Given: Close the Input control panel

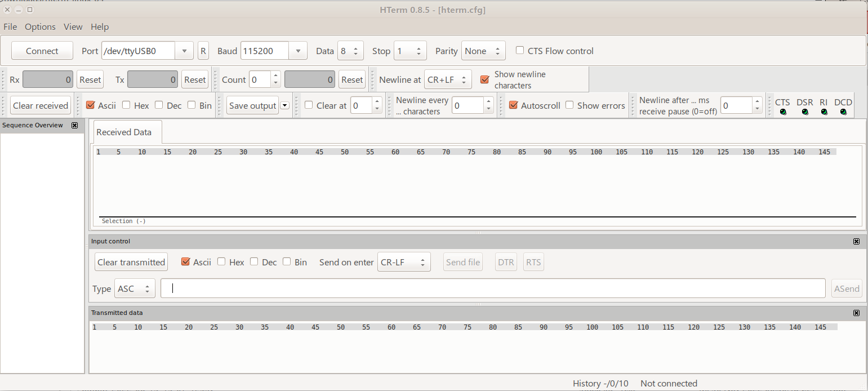Looking at the screenshot, I should [x=856, y=242].
